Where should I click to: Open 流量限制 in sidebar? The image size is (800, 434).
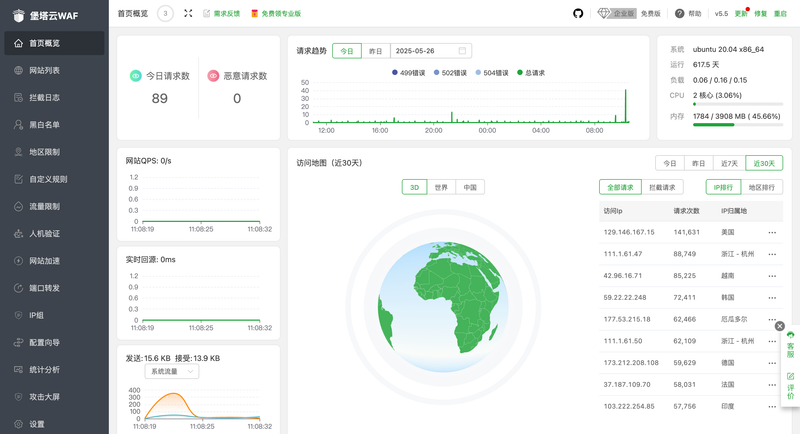point(54,207)
